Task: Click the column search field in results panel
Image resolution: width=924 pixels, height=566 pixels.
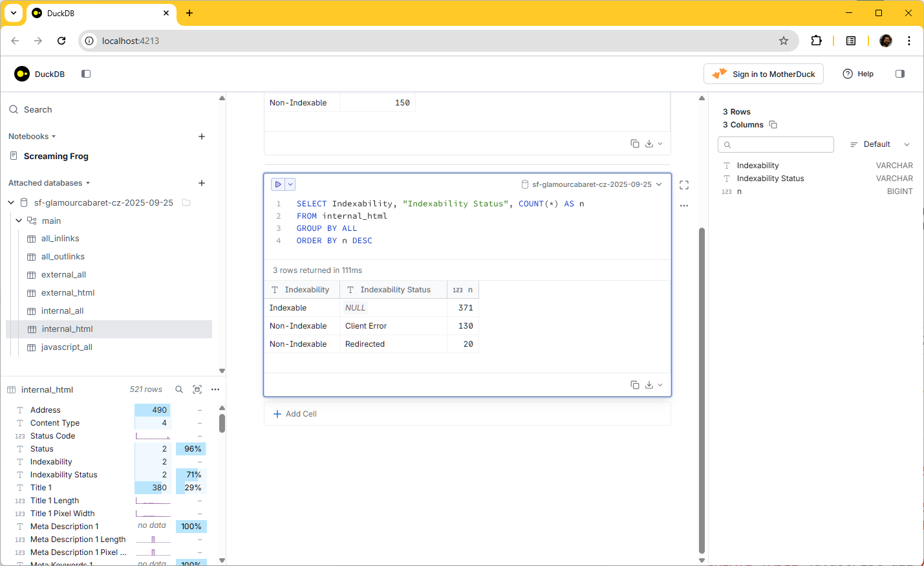Action: 776,144
